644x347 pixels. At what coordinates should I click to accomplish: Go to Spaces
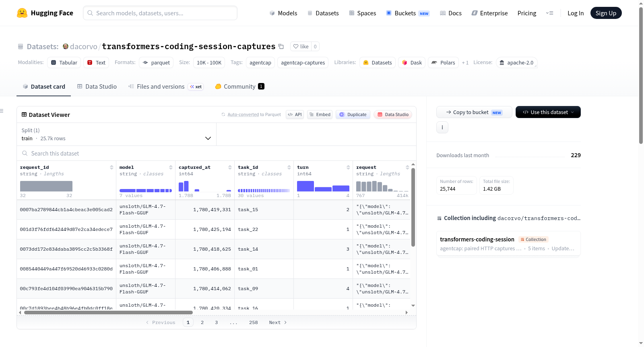tap(362, 13)
